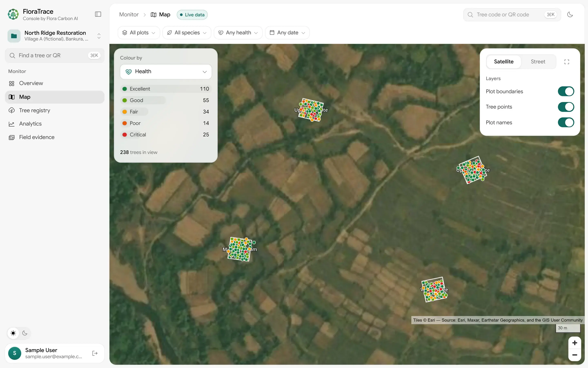Click the Live data status badge
This screenshot has height=368, width=588.
click(x=192, y=15)
